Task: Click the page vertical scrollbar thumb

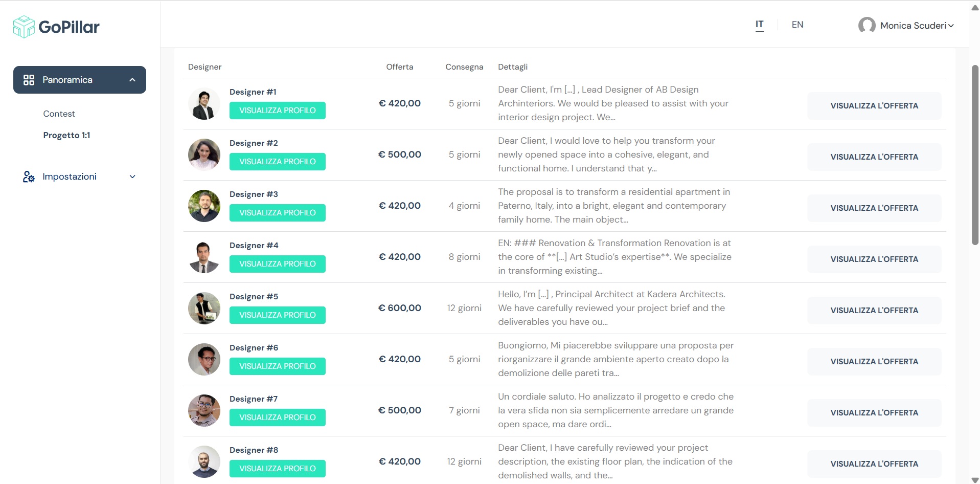Action: click(x=975, y=155)
